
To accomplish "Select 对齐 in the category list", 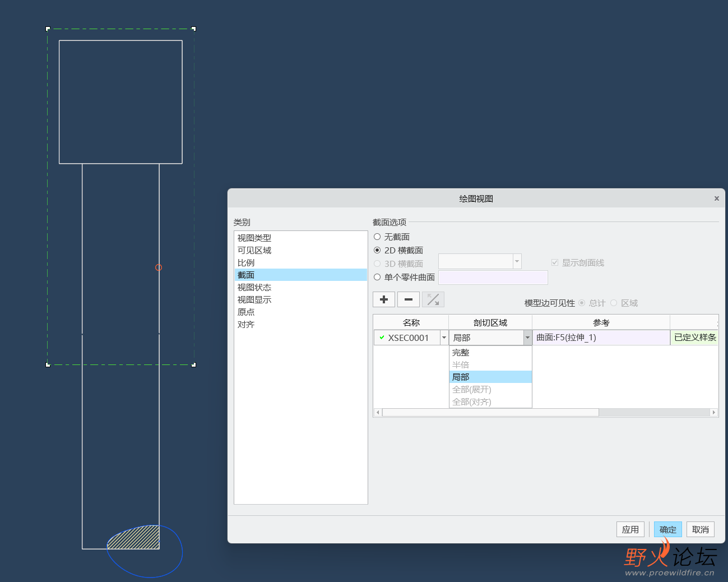I will (300, 324).
